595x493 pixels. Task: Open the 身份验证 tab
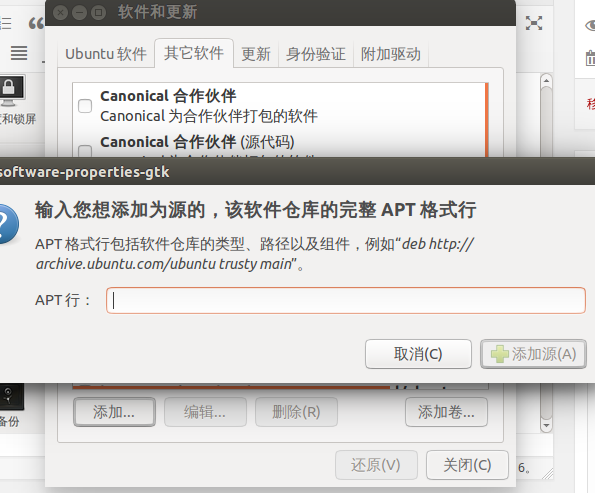(x=316, y=54)
